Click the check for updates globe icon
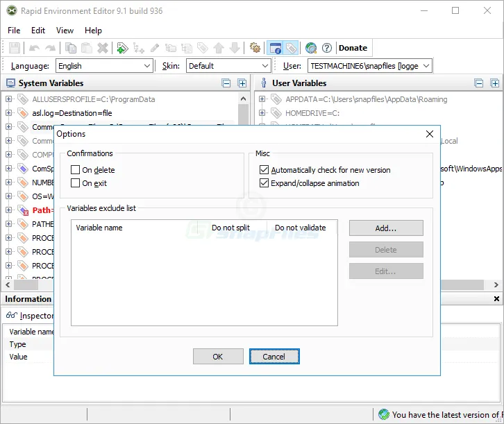 (311, 48)
